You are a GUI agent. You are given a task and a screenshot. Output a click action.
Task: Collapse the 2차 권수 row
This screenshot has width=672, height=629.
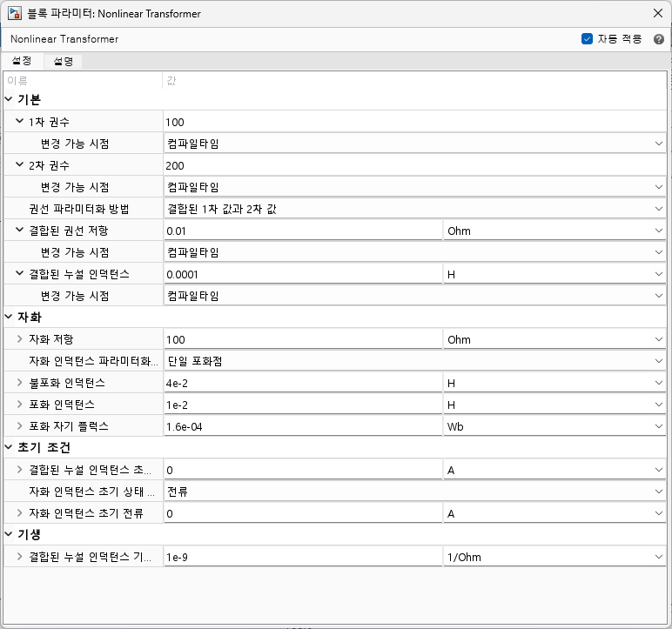[20, 164]
